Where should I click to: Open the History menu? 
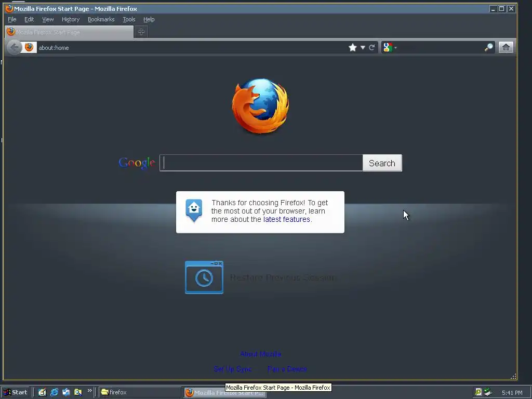coord(71,19)
